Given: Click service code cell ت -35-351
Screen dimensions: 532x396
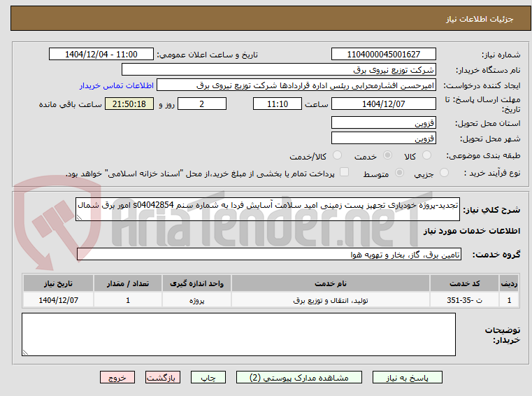Looking at the screenshot, I should pyautogui.click(x=464, y=300).
